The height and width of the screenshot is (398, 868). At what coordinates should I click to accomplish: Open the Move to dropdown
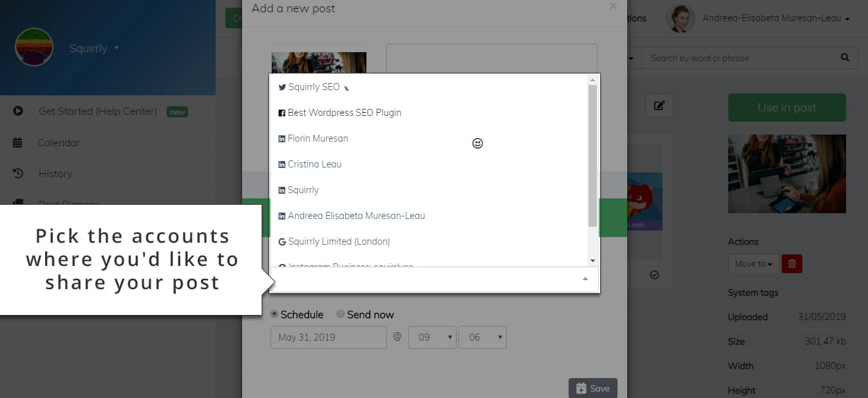point(753,263)
